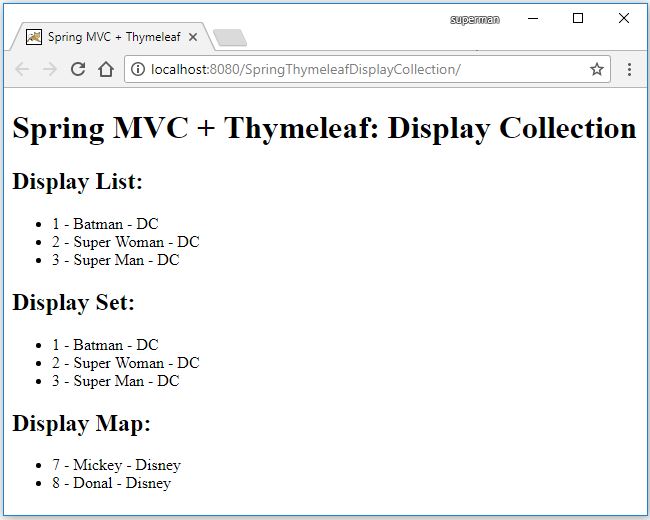Click the superman profile button

point(475,19)
